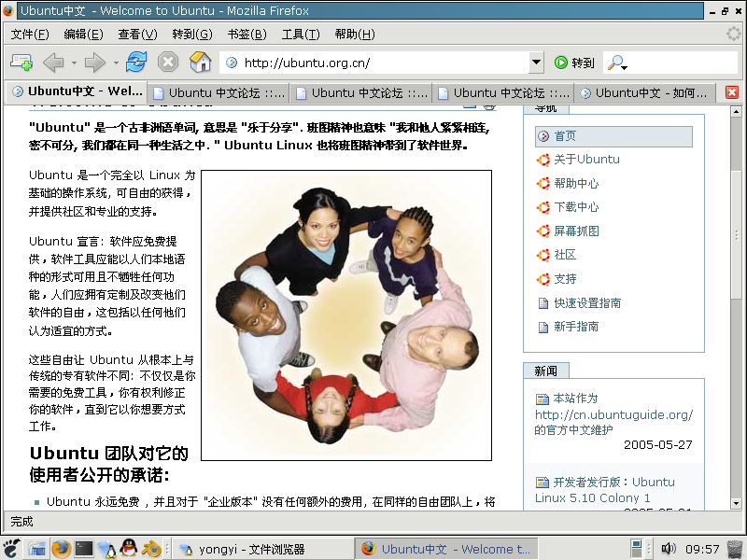Click the Ubuntu中文 - Welcome taskbar button
747x560 pixels.
(x=446, y=549)
